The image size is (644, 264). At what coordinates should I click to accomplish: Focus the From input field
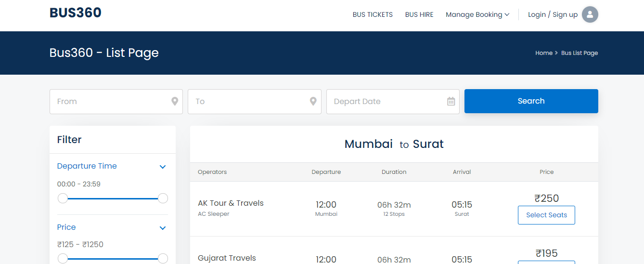click(x=116, y=102)
